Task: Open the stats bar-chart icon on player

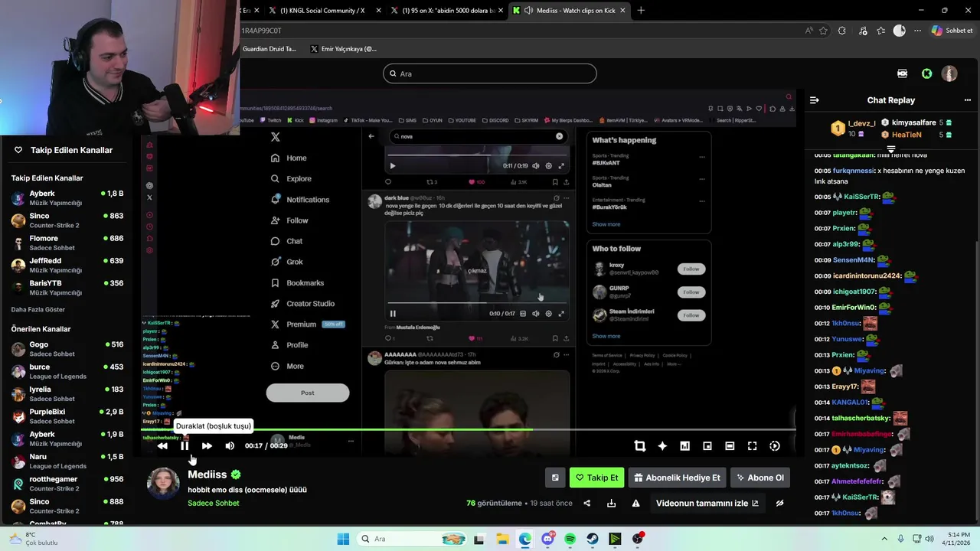Action: pos(684,446)
